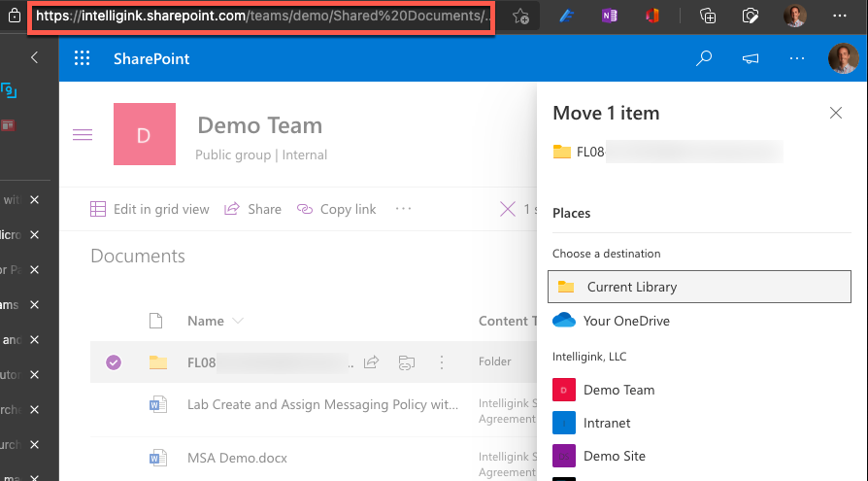Clear selection with the X in command bar
The image size is (868, 481).
tap(508, 209)
